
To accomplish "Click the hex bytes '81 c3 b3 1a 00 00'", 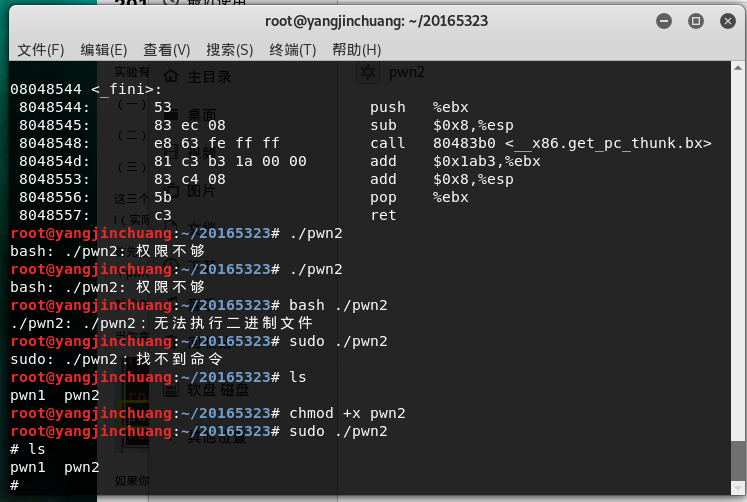I will [x=230, y=161].
